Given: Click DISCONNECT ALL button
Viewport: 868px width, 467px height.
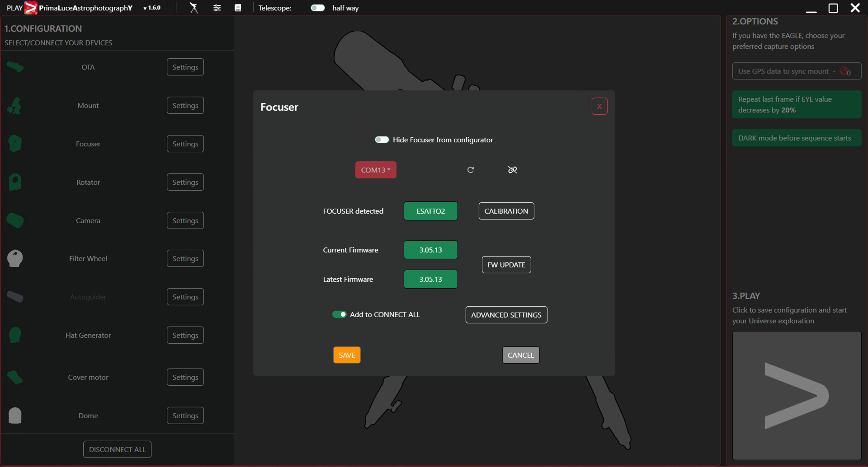Looking at the screenshot, I should (x=117, y=449).
